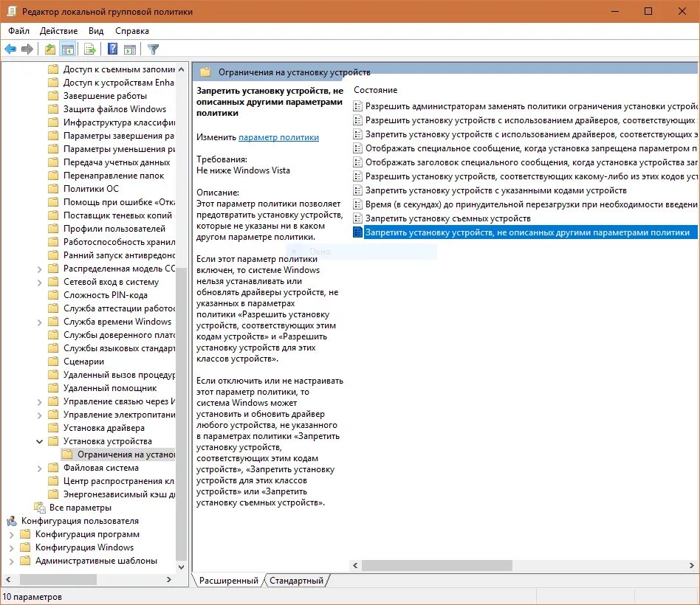700x605 pixels.
Task: Select the "Установка драйвера" tree folder
Action: (x=104, y=428)
